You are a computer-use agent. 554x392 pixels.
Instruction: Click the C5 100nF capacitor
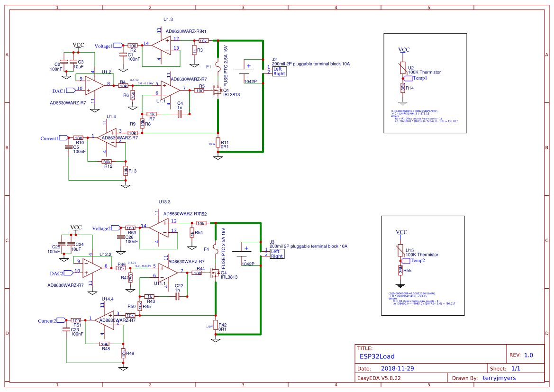point(69,146)
